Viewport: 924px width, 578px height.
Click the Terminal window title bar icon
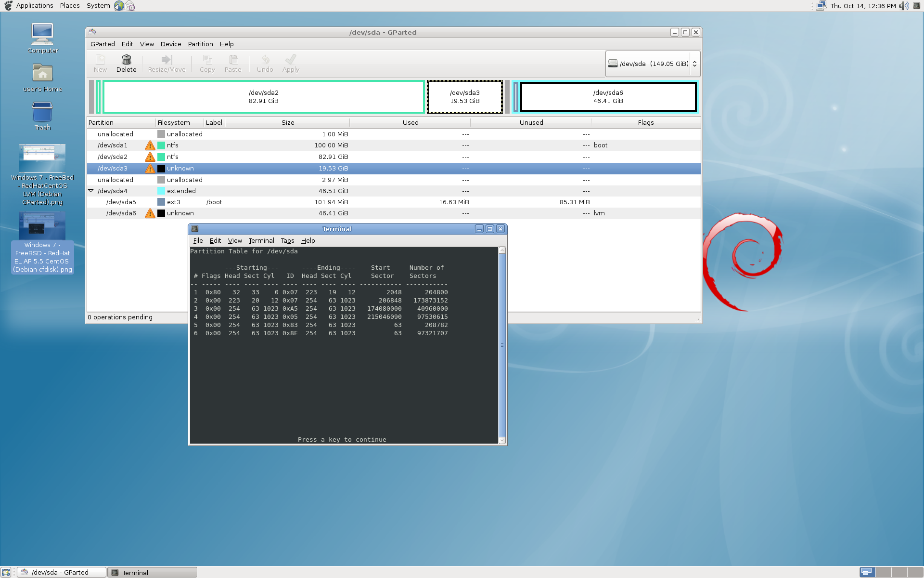point(194,229)
